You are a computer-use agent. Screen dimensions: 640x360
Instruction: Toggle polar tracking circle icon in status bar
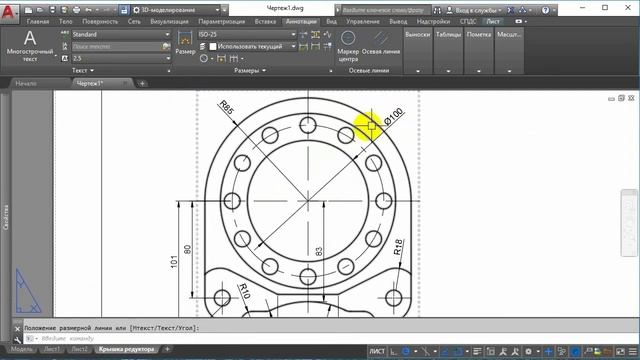tap(406, 351)
